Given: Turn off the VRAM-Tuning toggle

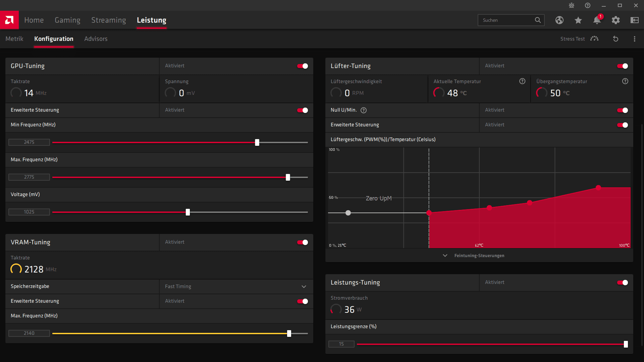Looking at the screenshot, I should pyautogui.click(x=302, y=242).
